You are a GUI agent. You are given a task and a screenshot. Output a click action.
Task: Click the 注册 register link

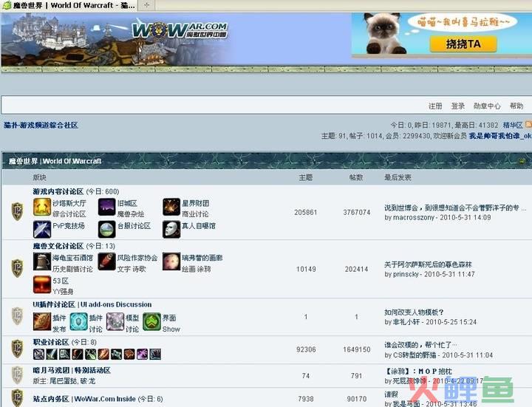435,106
